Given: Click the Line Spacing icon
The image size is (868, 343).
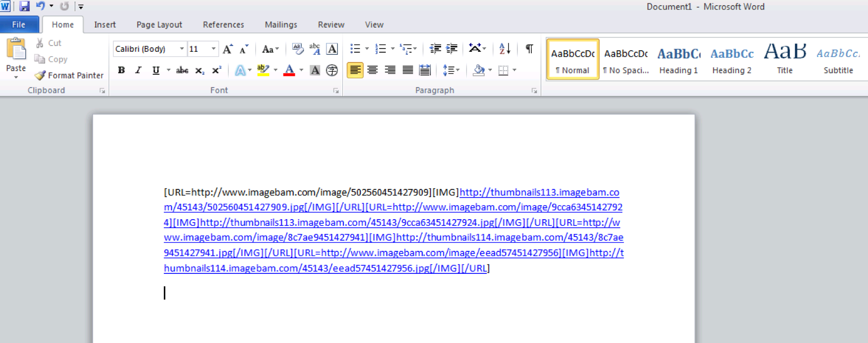Looking at the screenshot, I should pos(448,70).
